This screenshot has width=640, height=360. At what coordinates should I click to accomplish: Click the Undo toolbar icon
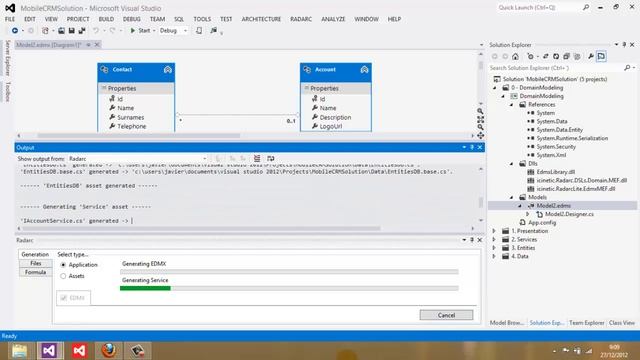click(96, 31)
